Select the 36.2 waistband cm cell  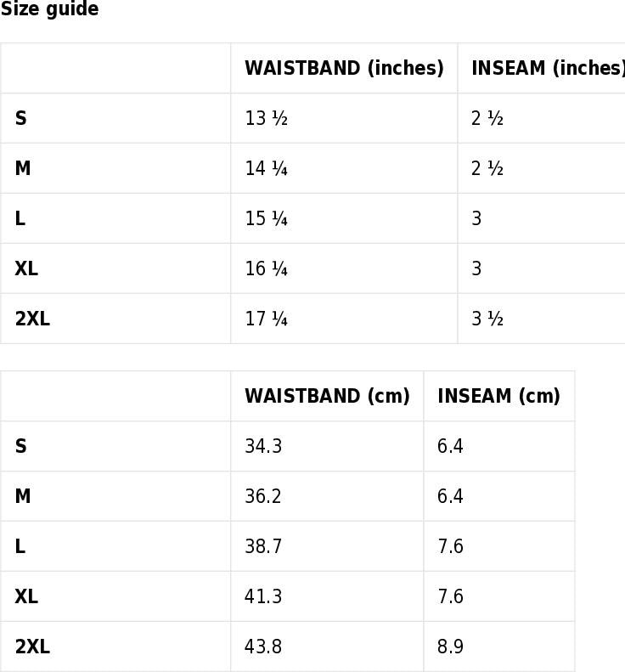(x=263, y=496)
